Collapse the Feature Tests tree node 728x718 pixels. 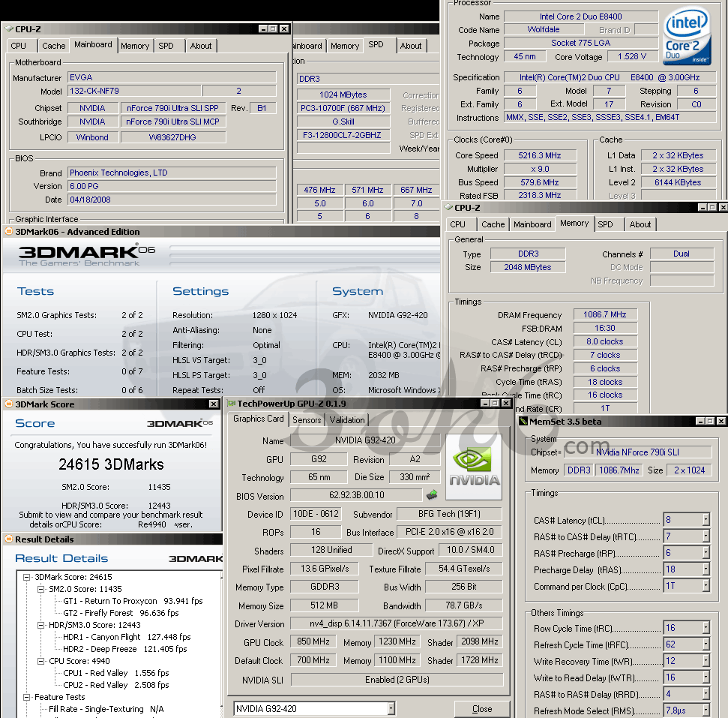coord(26,697)
